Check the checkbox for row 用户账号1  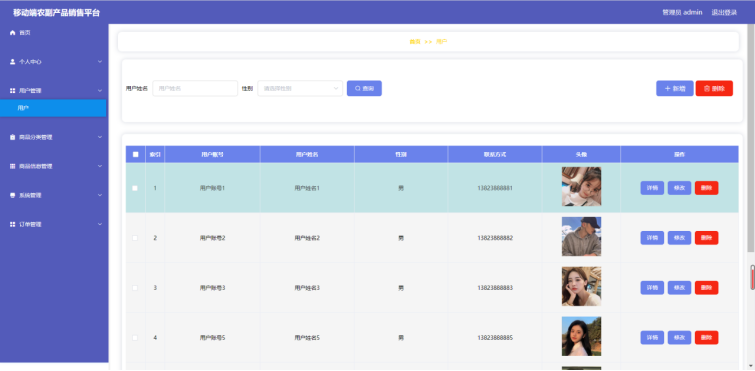pos(135,188)
